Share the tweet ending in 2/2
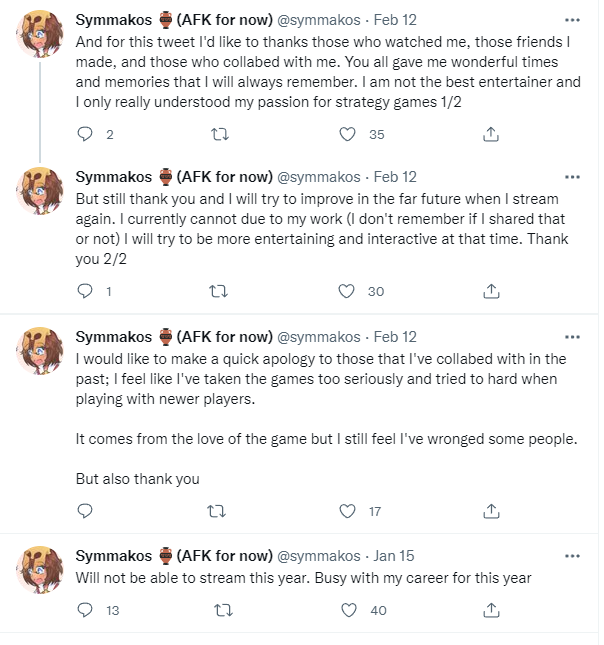The width and height of the screenshot is (604, 645). tap(491, 291)
